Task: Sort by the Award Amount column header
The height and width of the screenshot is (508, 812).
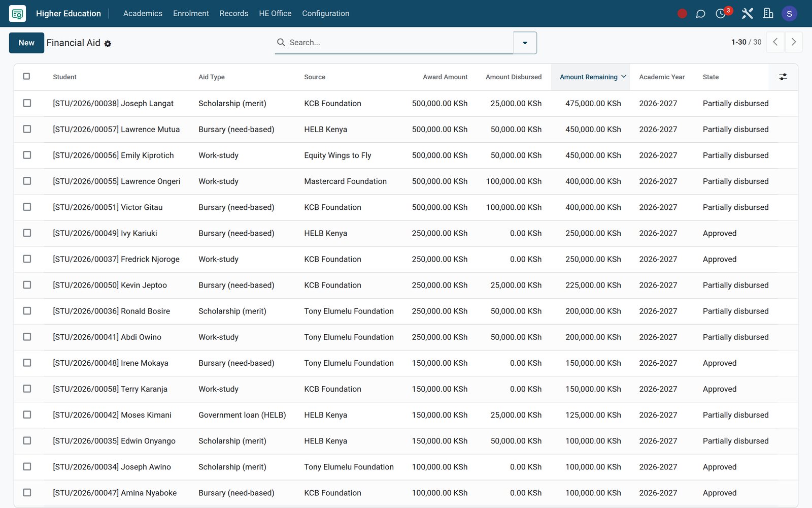Action: (x=445, y=77)
